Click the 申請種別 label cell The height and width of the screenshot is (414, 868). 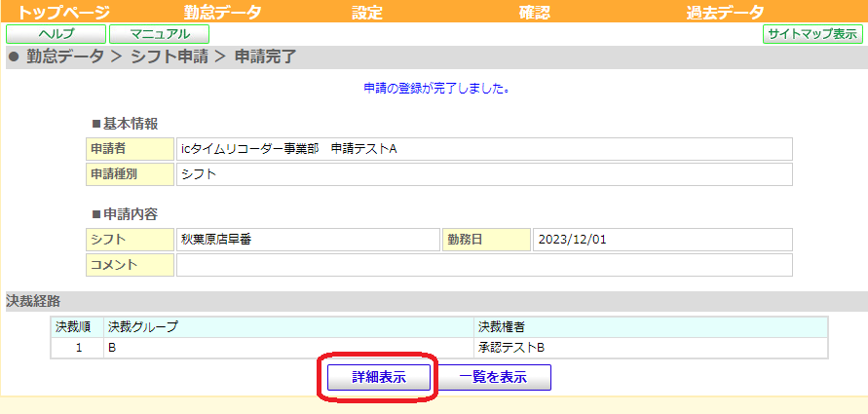131,174
